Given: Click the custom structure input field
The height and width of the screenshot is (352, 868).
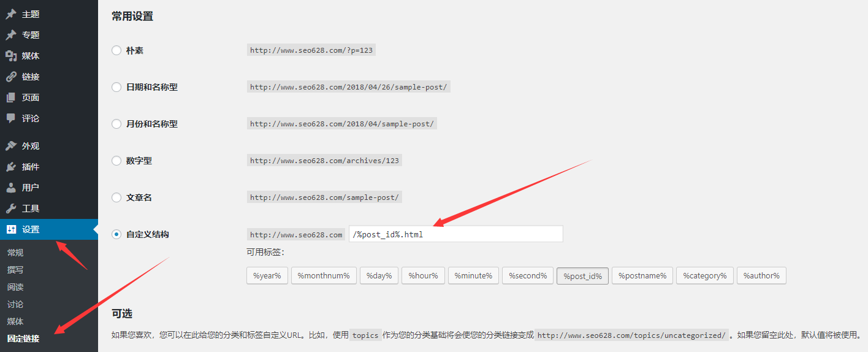Looking at the screenshot, I should [455, 234].
